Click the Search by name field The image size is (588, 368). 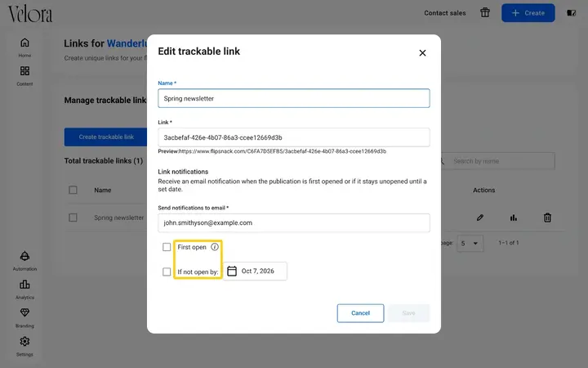497,161
